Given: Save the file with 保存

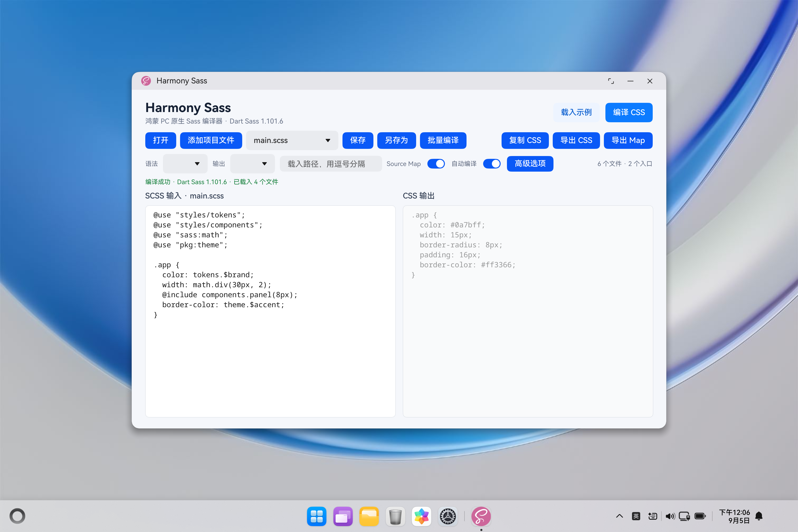Looking at the screenshot, I should 358,140.
